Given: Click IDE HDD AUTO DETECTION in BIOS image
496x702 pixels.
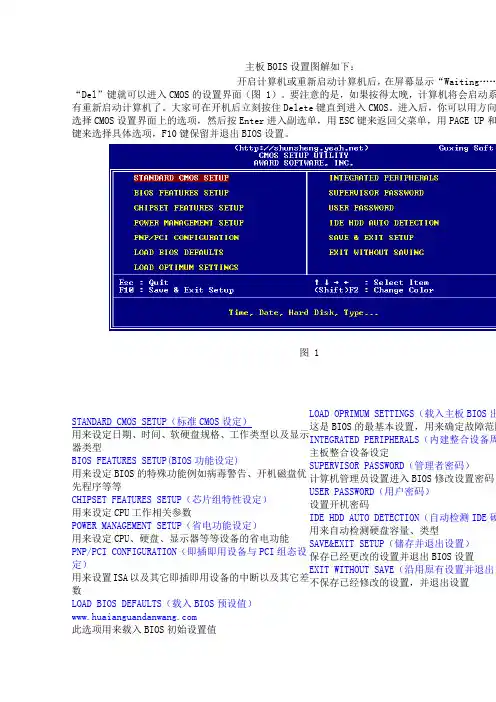Looking at the screenshot, I should tap(384, 223).
